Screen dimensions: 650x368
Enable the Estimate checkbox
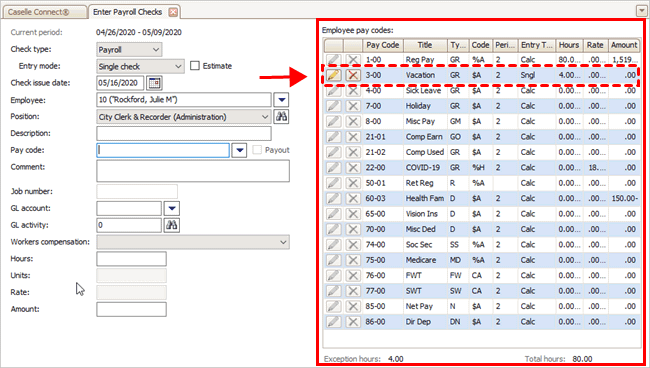(194, 65)
